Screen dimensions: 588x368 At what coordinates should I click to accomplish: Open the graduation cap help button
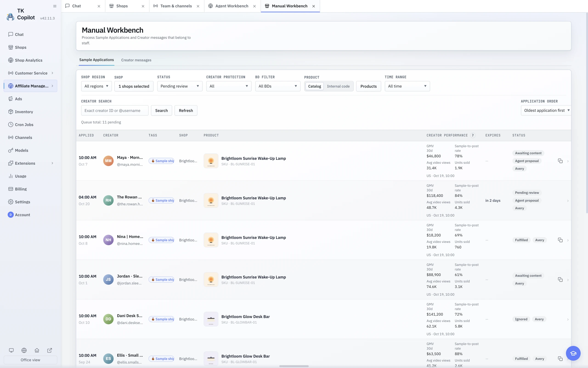point(573,353)
